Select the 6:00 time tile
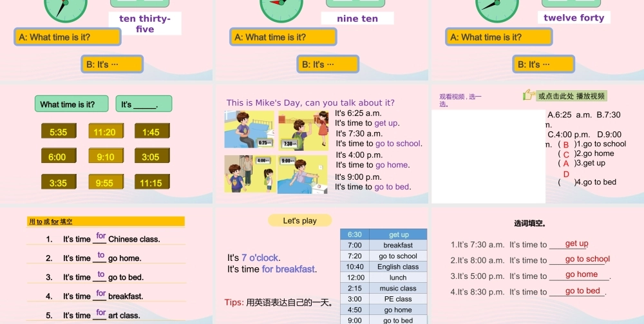Screen dimensions: 644x324 tap(59, 156)
